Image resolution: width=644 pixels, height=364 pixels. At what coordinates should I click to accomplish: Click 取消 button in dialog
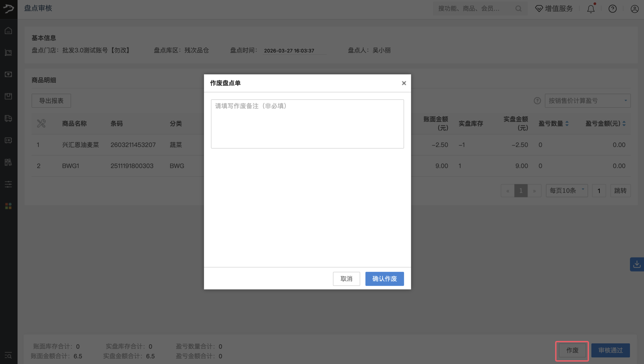(346, 279)
